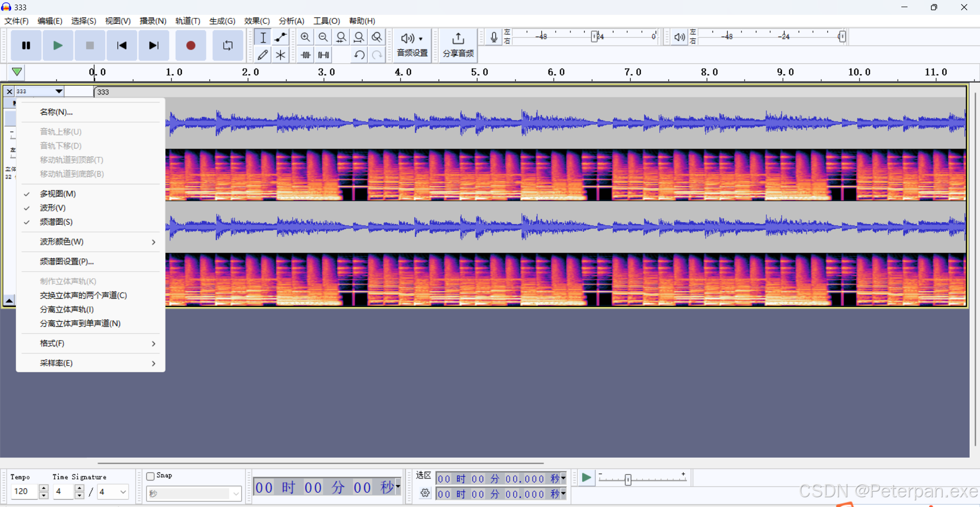Open the 333 track name dropdown
Viewport: 980px width, 507px height.
[x=40, y=91]
